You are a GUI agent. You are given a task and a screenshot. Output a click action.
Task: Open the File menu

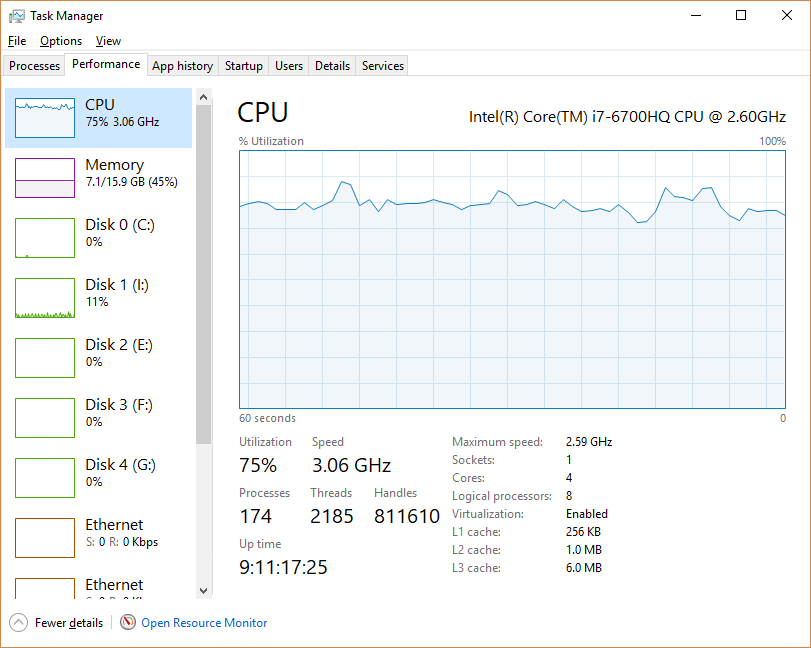(17, 41)
